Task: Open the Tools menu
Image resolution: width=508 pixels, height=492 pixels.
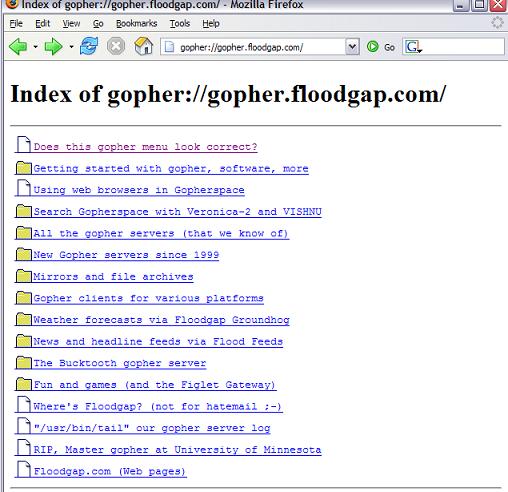Action: (x=180, y=24)
